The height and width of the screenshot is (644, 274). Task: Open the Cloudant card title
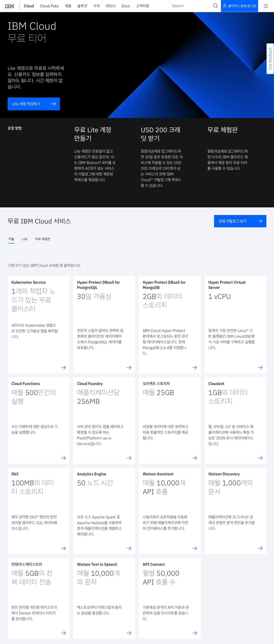[216, 384]
